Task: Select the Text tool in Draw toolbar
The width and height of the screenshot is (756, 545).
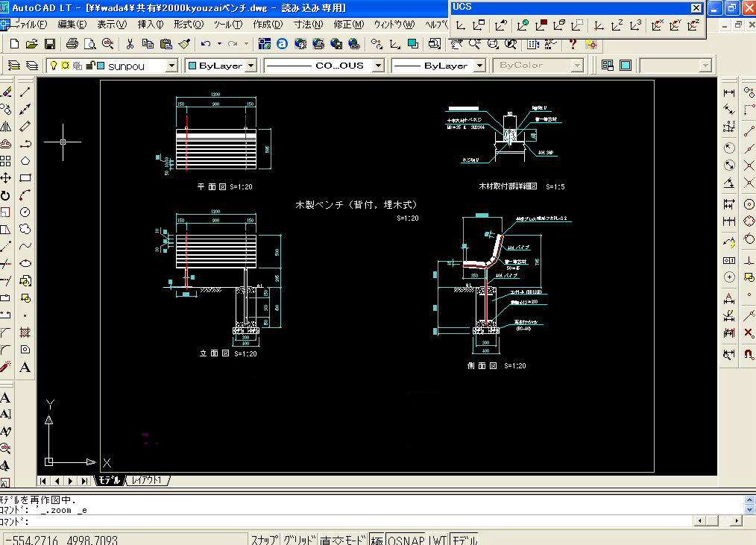Action: [25, 367]
